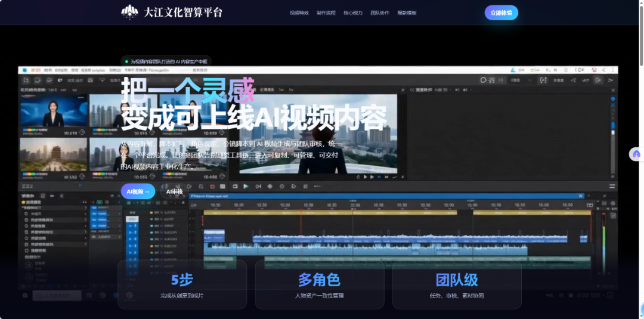Click the 大江文化智算平台 site title text
This screenshot has width=644, height=319.
click(x=183, y=13)
